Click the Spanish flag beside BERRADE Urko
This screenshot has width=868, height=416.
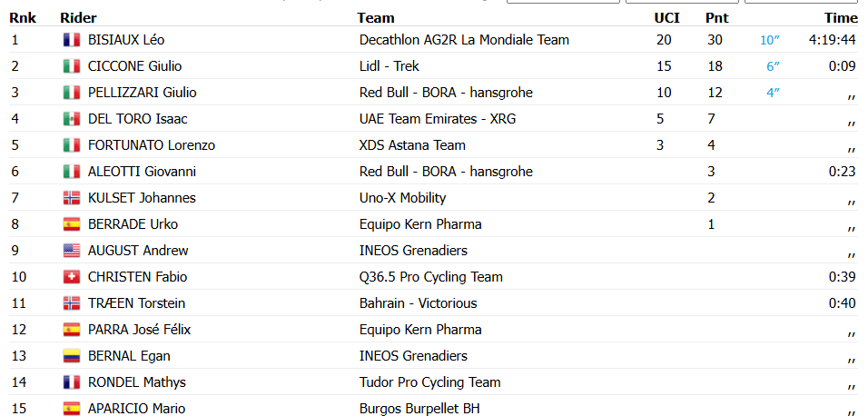pyautogui.click(x=71, y=224)
